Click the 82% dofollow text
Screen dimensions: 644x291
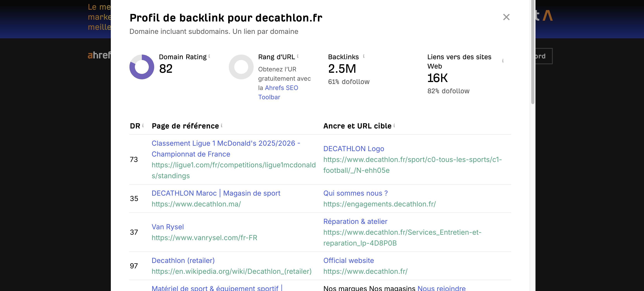[x=448, y=91]
